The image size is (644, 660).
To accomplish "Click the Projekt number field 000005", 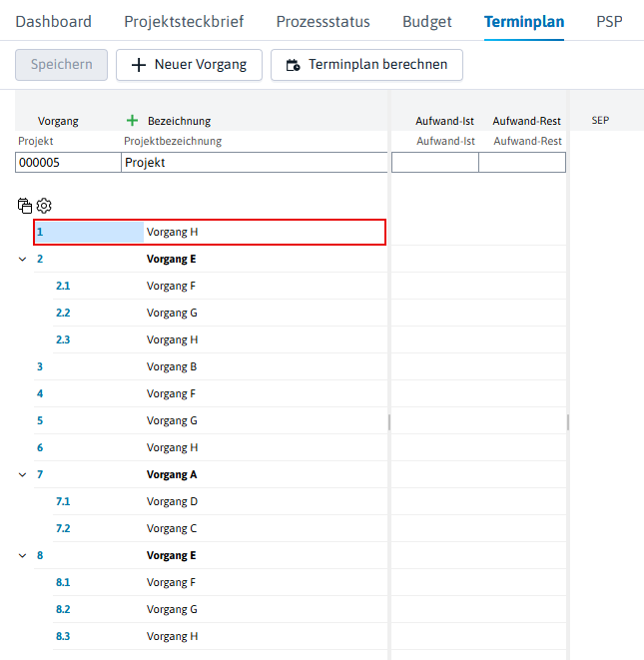I will (68, 163).
